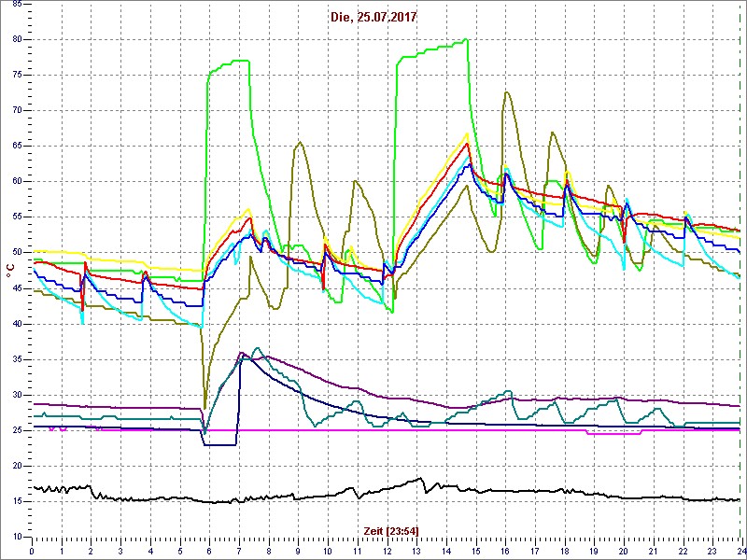The image size is (747, 560).
Task: Click hour label 6 on the time axis
Action: tap(209, 551)
